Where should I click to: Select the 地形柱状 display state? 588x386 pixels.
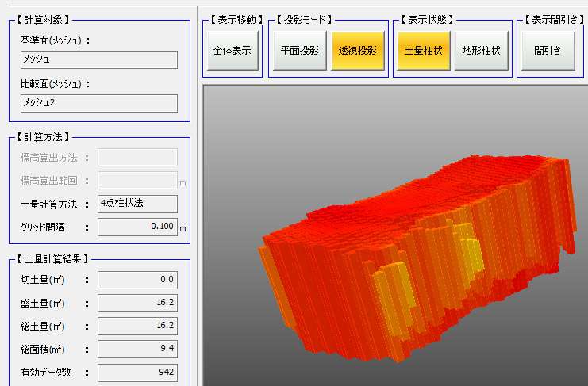point(482,50)
